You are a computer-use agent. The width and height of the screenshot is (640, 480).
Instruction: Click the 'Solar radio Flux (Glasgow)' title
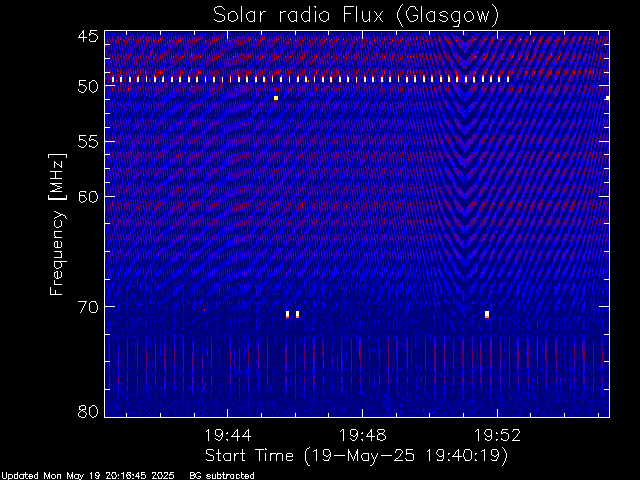click(x=356, y=15)
